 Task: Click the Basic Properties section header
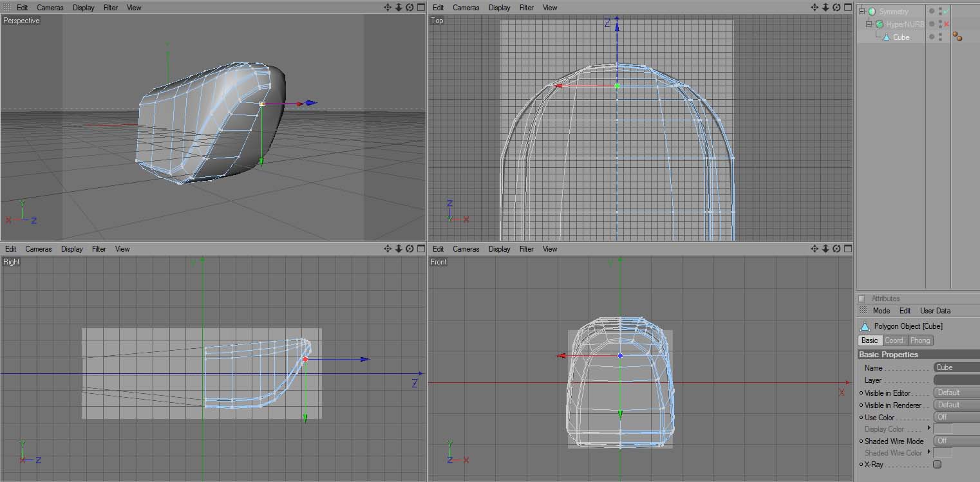(x=919, y=355)
